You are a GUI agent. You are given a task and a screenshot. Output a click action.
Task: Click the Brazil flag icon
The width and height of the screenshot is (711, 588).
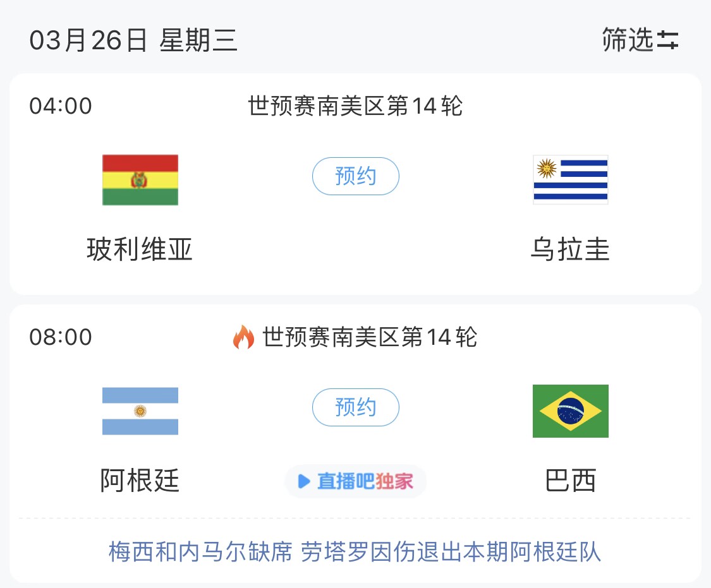tap(570, 411)
